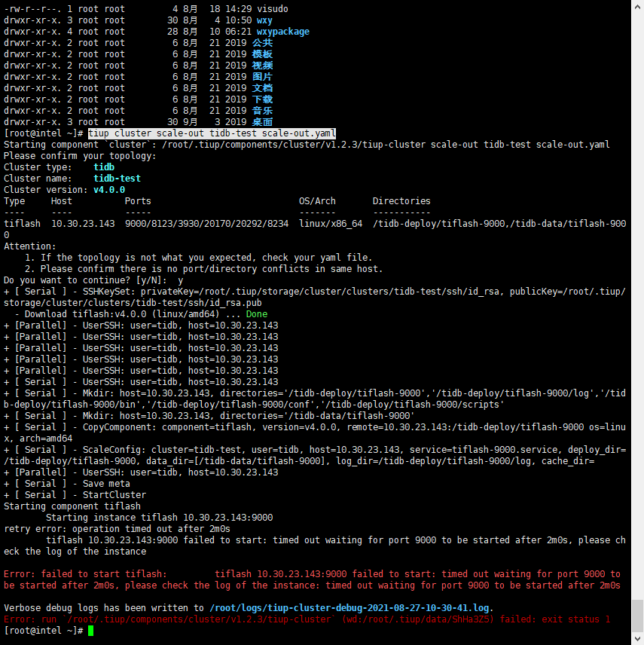Click 'retry error: operation timed out after 2m0s'
This screenshot has width=644, height=645.
click(x=118, y=529)
